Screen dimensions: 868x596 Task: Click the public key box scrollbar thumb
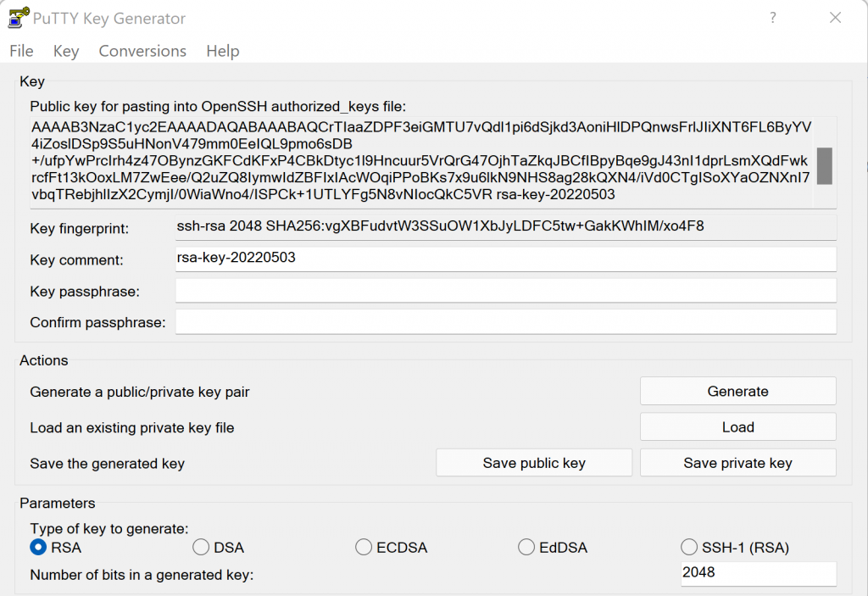pyautogui.click(x=824, y=165)
